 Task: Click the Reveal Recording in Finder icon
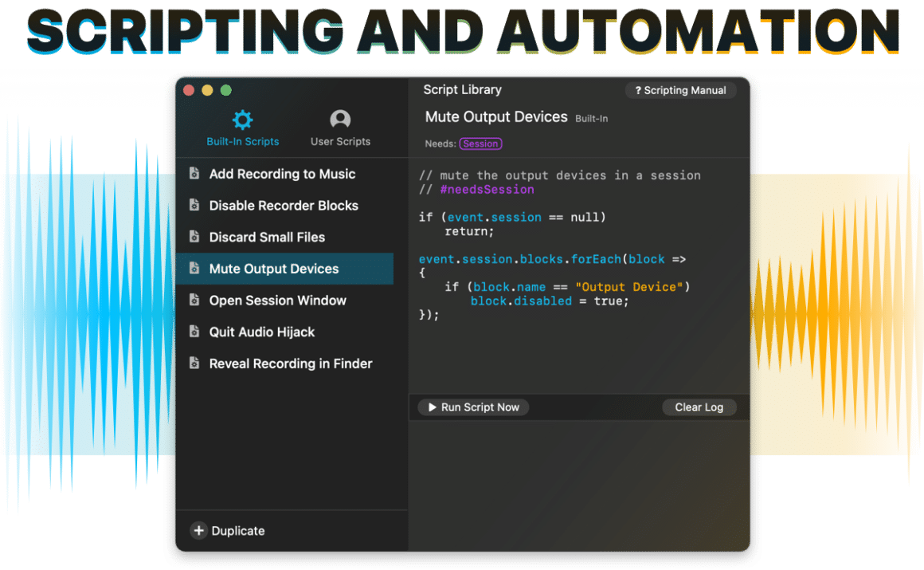[x=194, y=364]
